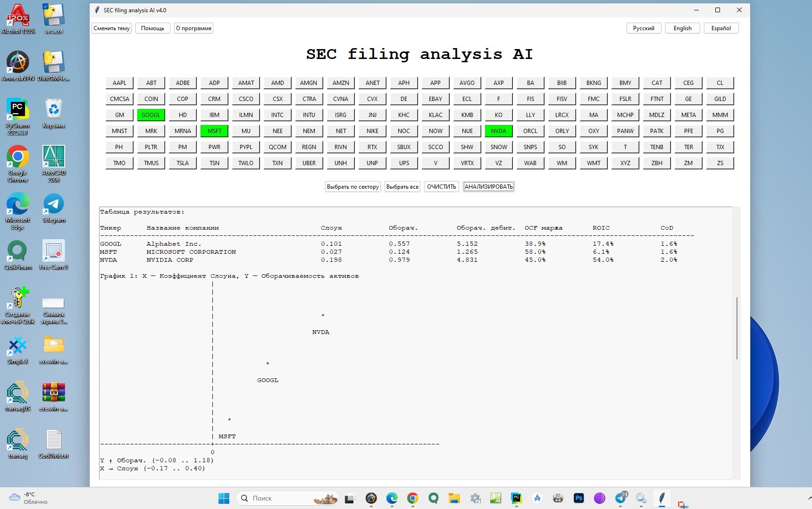Click the OCF margin value 58.0%
The height and width of the screenshot is (509, 812).
pyautogui.click(x=535, y=252)
